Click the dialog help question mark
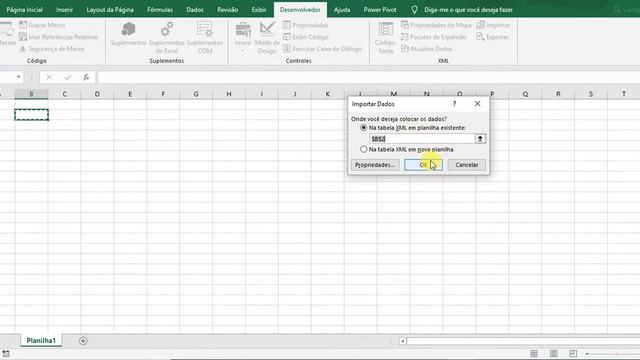640x360 pixels. coord(454,104)
